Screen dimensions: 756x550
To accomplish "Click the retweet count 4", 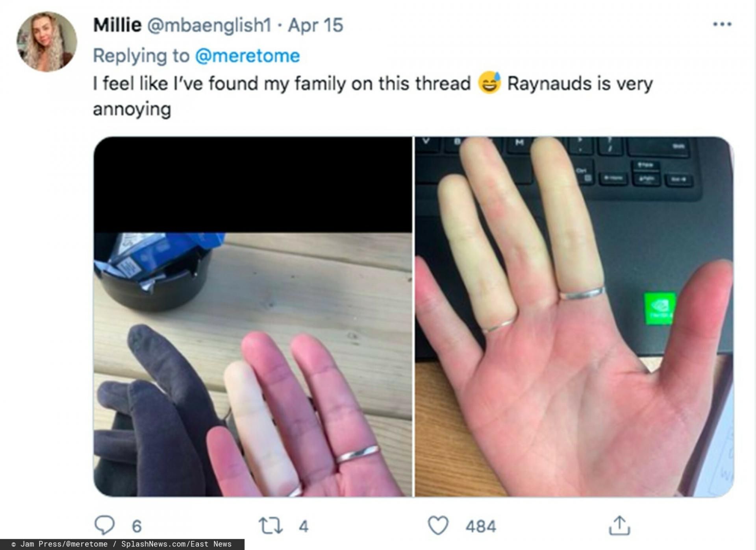I will pyautogui.click(x=303, y=526).
